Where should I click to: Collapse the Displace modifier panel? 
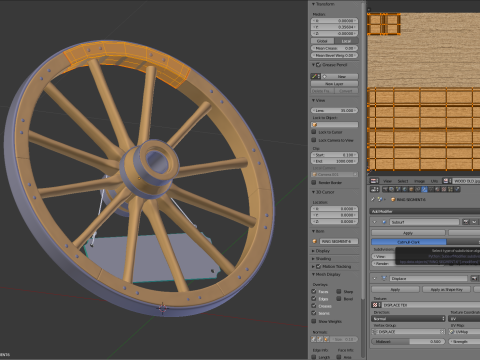(375, 278)
